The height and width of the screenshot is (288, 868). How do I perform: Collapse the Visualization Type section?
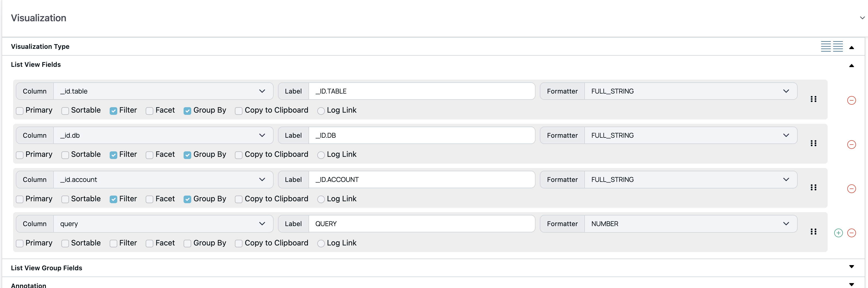(x=851, y=47)
